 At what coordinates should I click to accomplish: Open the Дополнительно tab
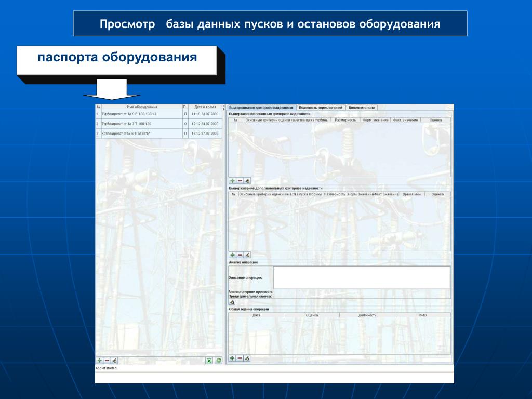[362, 107]
